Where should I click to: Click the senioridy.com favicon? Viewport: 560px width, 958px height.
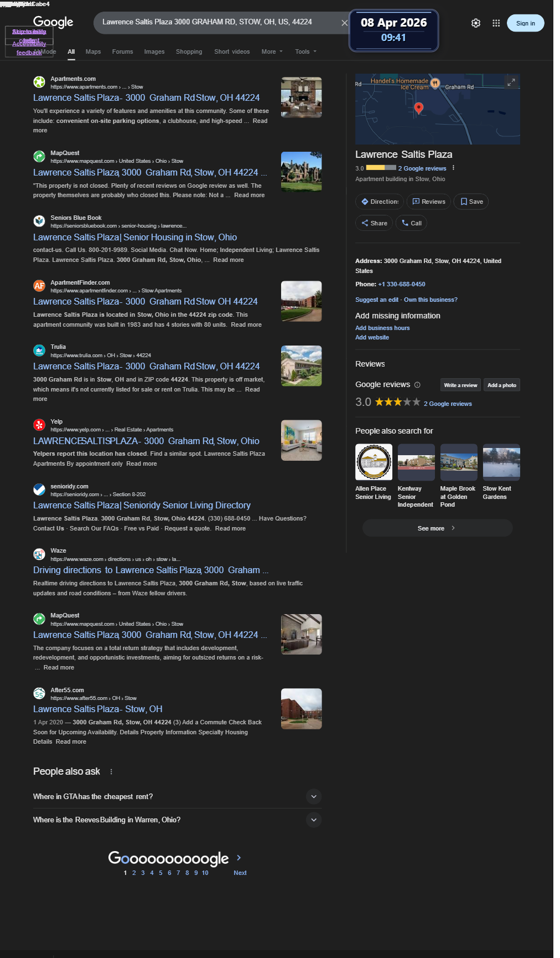click(x=39, y=490)
